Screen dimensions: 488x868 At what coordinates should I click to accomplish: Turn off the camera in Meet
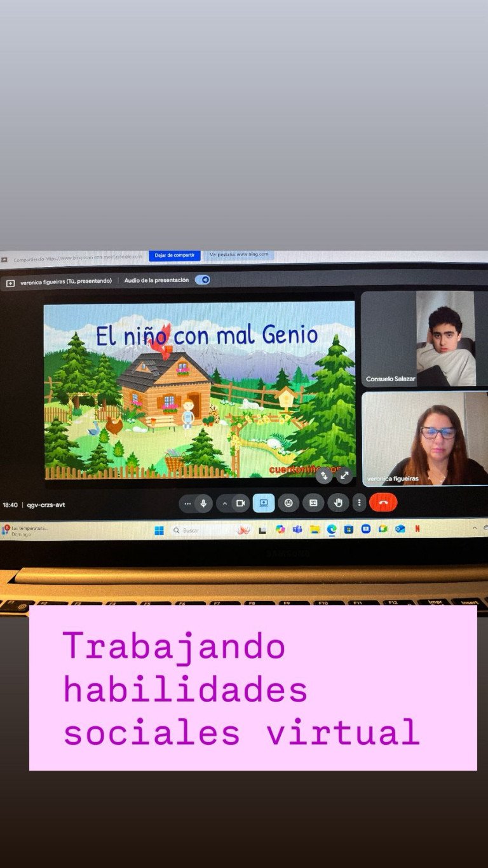240,503
